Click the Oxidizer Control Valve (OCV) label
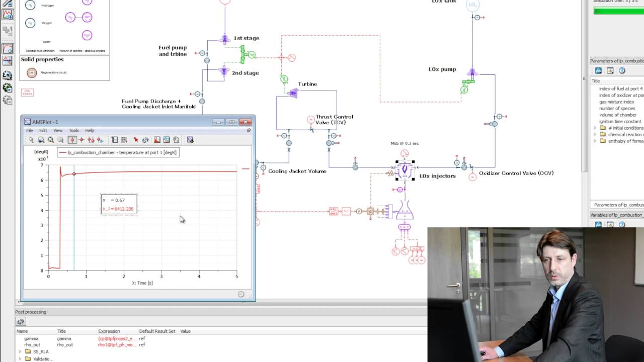 tap(516, 173)
